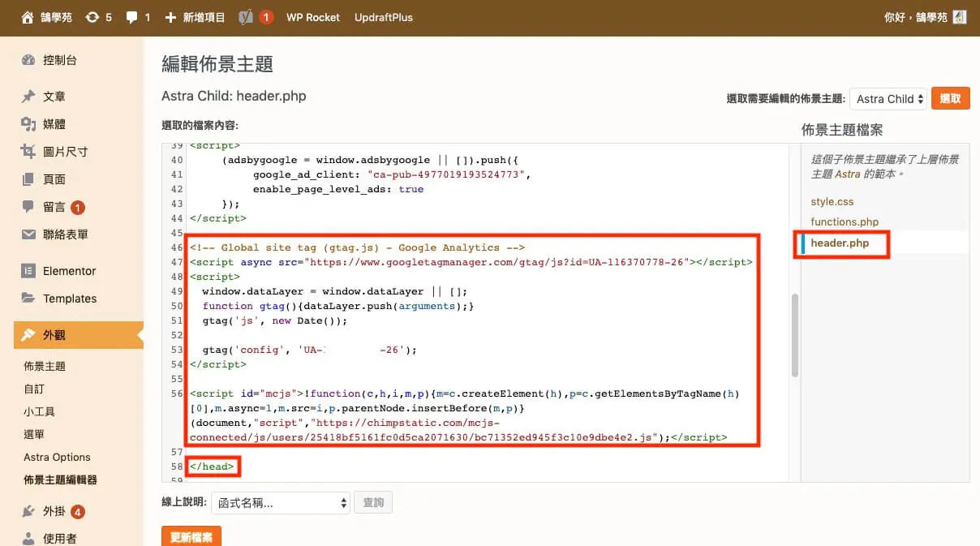The height and width of the screenshot is (546, 980).
Task: Expand the Astra Child theme dropdown
Action: click(x=888, y=99)
